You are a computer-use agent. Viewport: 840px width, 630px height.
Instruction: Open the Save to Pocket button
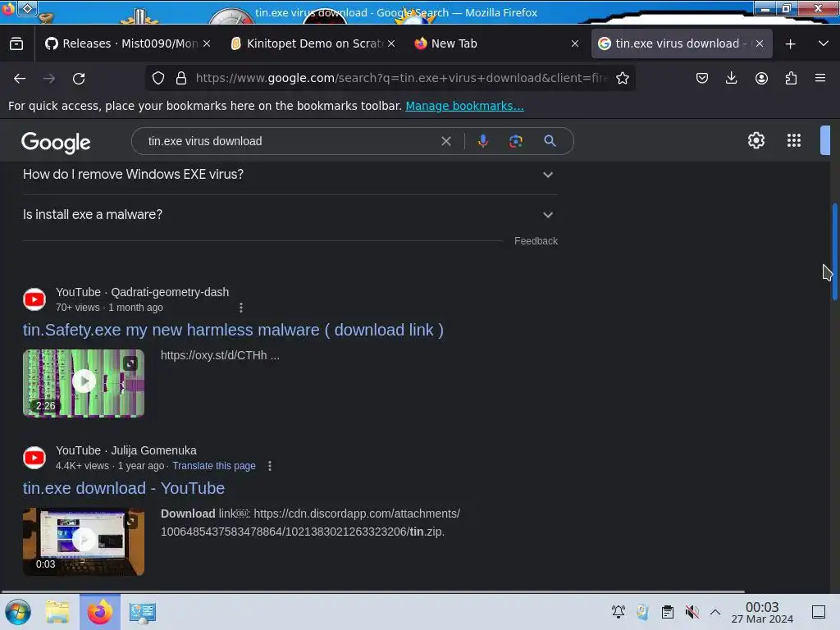[702, 78]
